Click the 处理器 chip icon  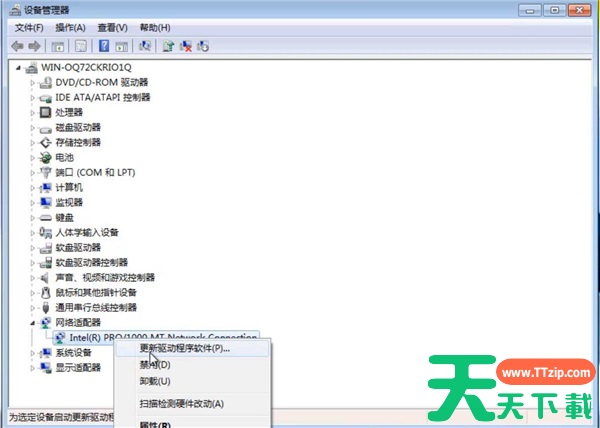pyautogui.click(x=46, y=112)
